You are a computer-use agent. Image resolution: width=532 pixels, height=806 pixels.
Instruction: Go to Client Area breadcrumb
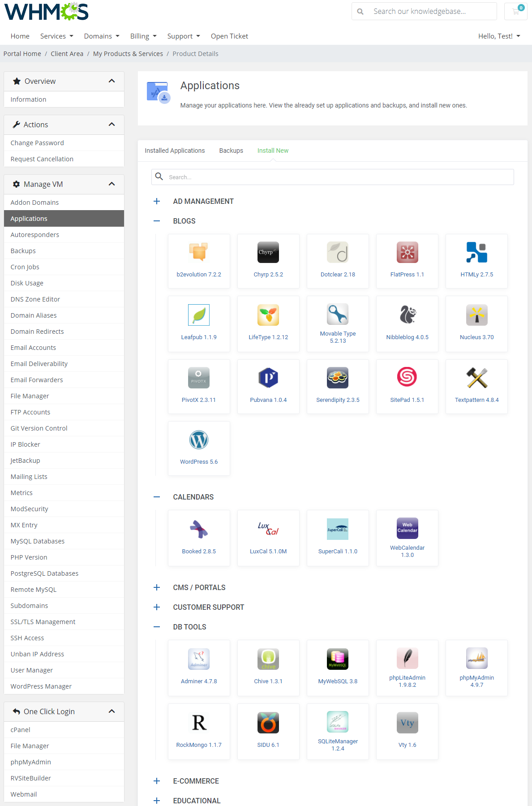67,54
